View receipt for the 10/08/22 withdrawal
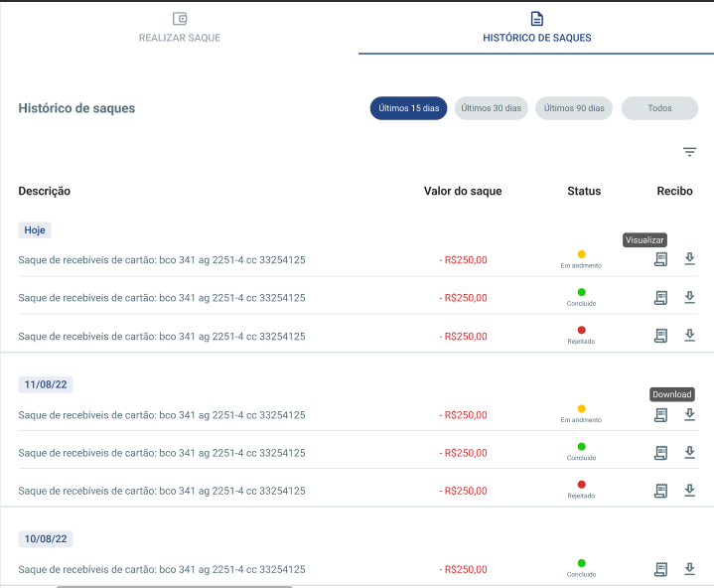The width and height of the screenshot is (714, 588). pyautogui.click(x=660, y=569)
